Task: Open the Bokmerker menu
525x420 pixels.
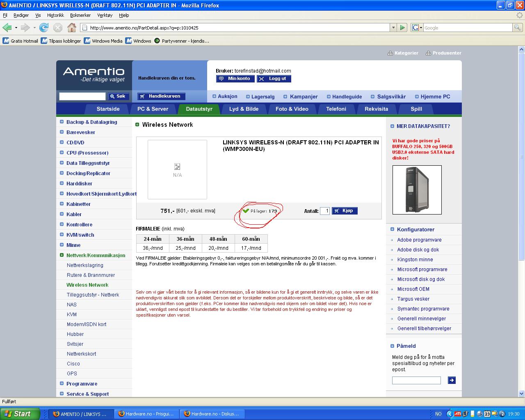Action: (x=80, y=15)
